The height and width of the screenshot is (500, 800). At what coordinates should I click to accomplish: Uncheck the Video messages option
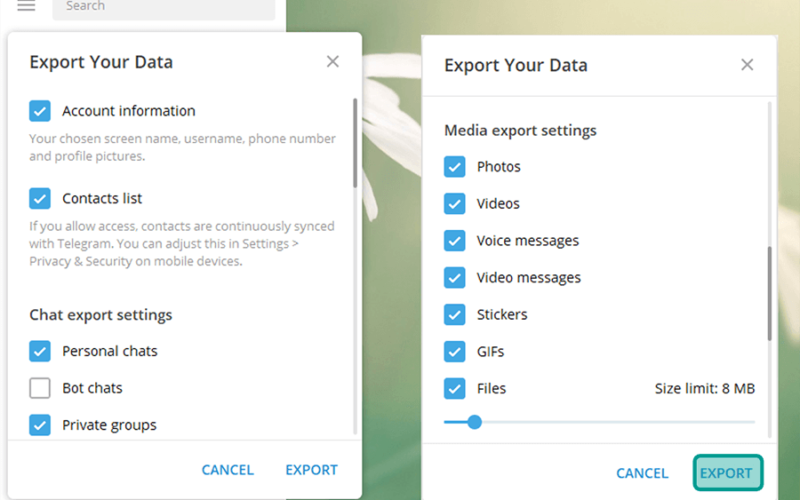click(x=455, y=278)
